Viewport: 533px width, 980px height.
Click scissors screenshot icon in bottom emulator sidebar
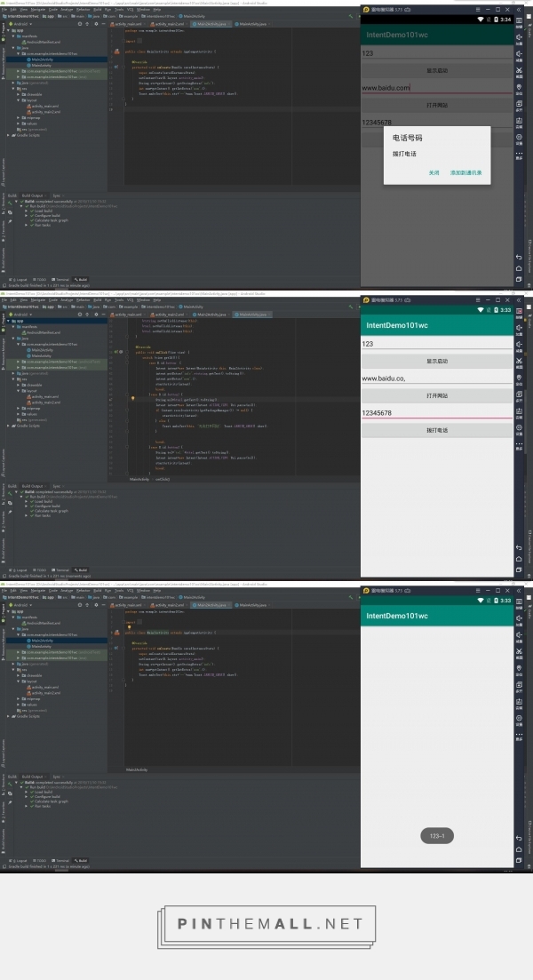click(520, 651)
